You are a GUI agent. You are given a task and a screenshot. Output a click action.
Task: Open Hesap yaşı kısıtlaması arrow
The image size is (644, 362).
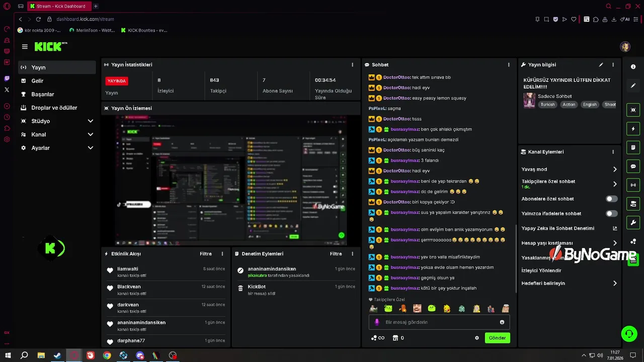(x=615, y=243)
